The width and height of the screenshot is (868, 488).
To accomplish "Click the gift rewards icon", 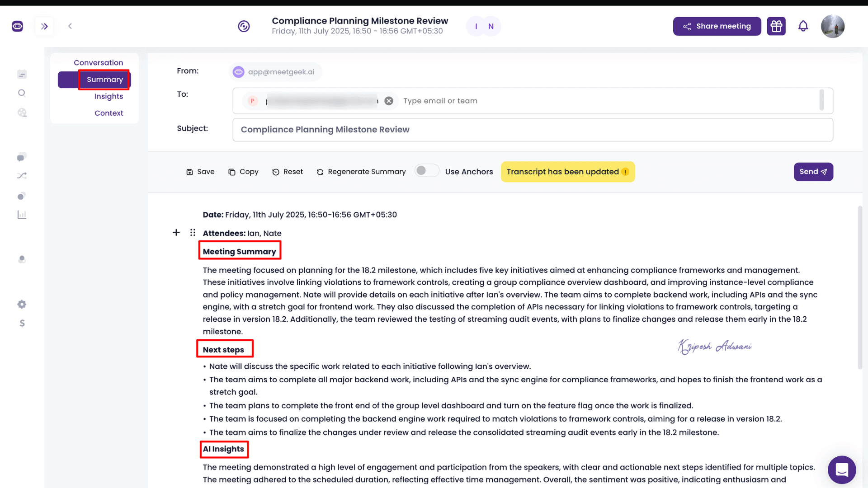I will pos(776,26).
